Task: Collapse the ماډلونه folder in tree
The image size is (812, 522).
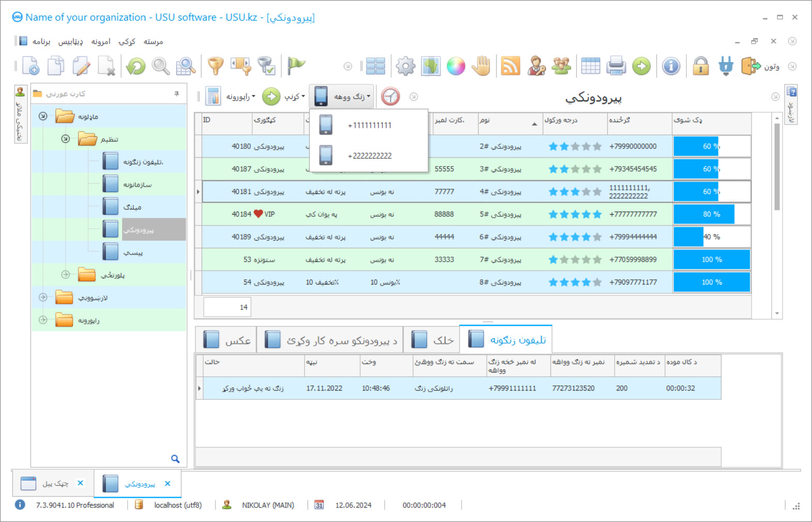Action: click(43, 116)
